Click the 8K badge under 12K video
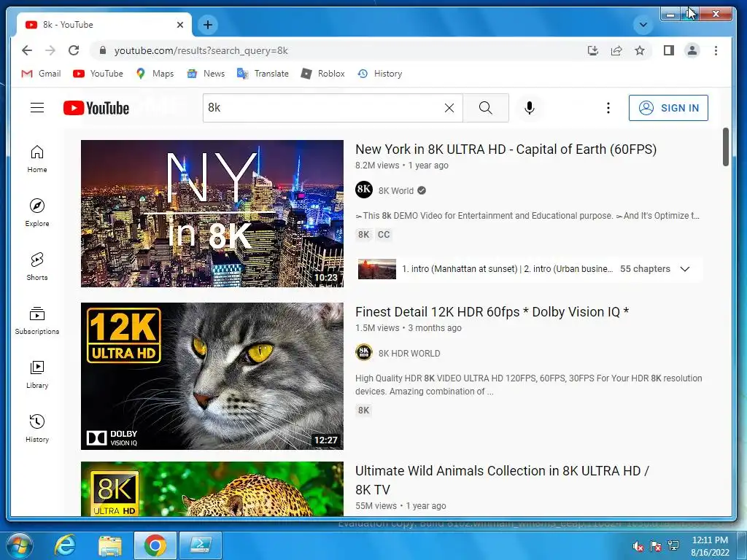Screen dimensions: 747x560 click(363, 411)
